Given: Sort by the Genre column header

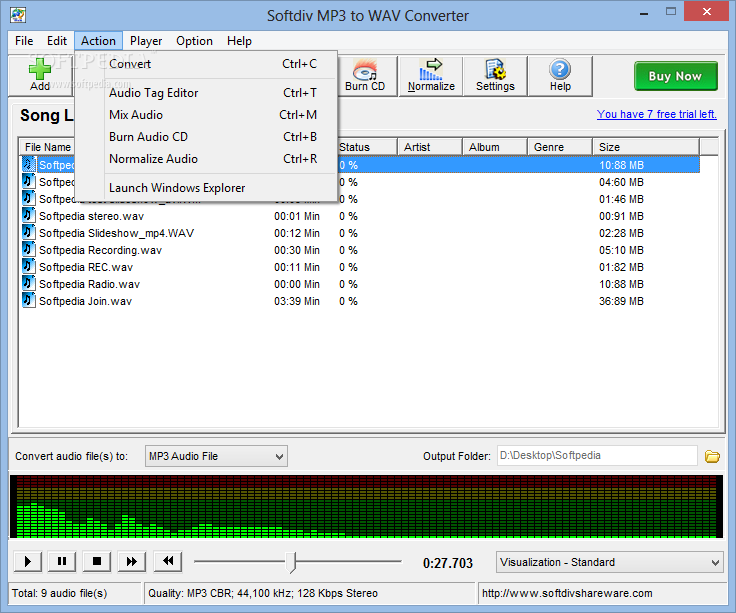Looking at the screenshot, I should pos(560,147).
